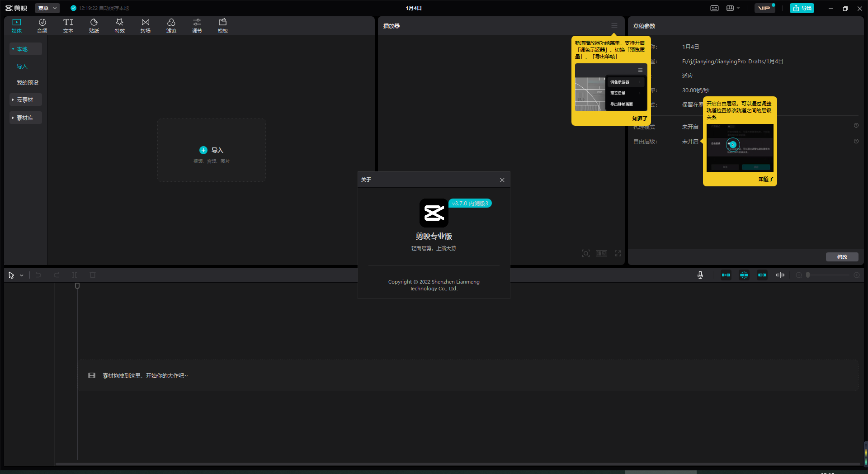This screenshot has height=474, width=868.
Task: Click the 剪映 app logo in About dialog
Action: [x=434, y=213]
